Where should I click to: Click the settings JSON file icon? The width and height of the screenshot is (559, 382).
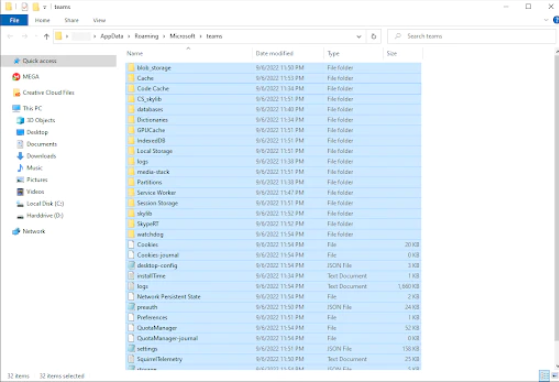(x=131, y=349)
